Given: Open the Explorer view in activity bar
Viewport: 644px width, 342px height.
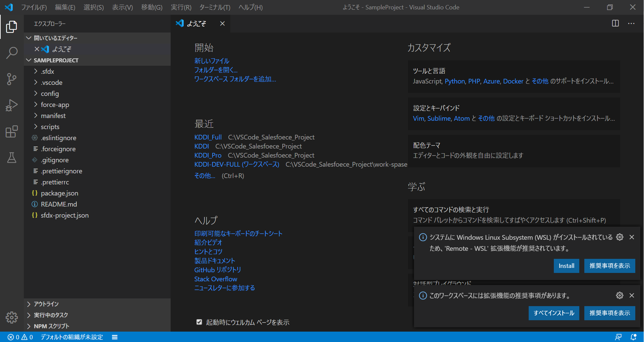Looking at the screenshot, I should [x=12, y=27].
